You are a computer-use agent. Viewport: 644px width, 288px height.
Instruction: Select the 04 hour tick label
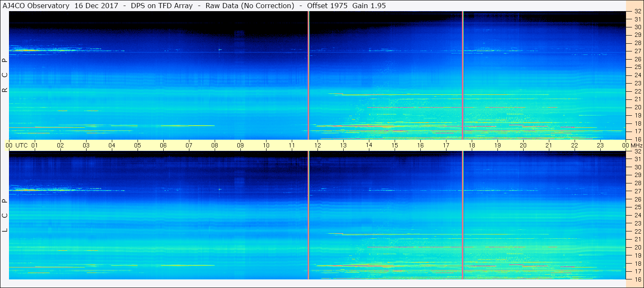click(x=112, y=145)
